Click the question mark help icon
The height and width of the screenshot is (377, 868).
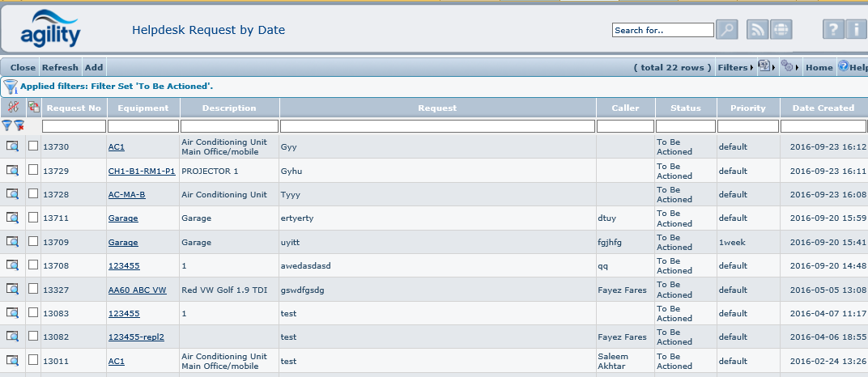[x=834, y=30]
